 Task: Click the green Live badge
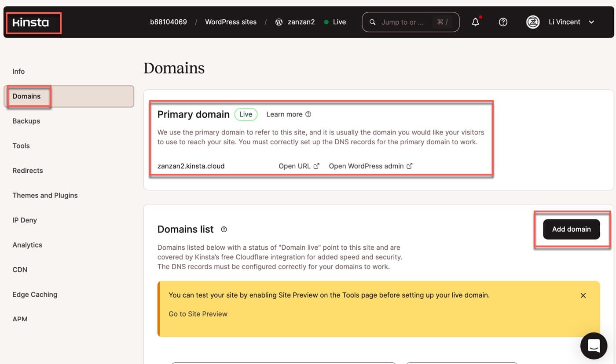click(x=246, y=114)
